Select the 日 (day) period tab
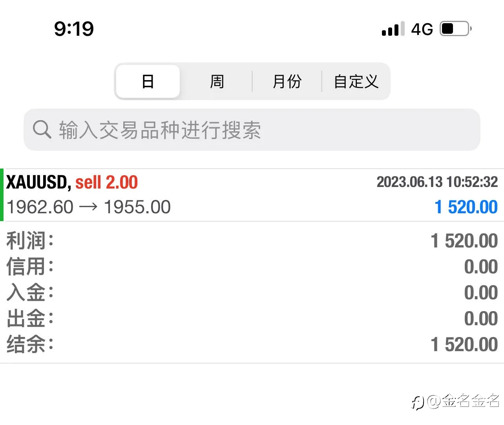Image resolution: width=504 pixels, height=425 pixels. pyautogui.click(x=148, y=81)
